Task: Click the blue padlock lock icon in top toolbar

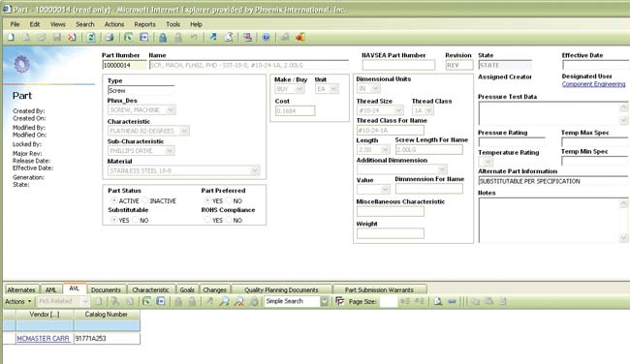Action: click(163, 38)
